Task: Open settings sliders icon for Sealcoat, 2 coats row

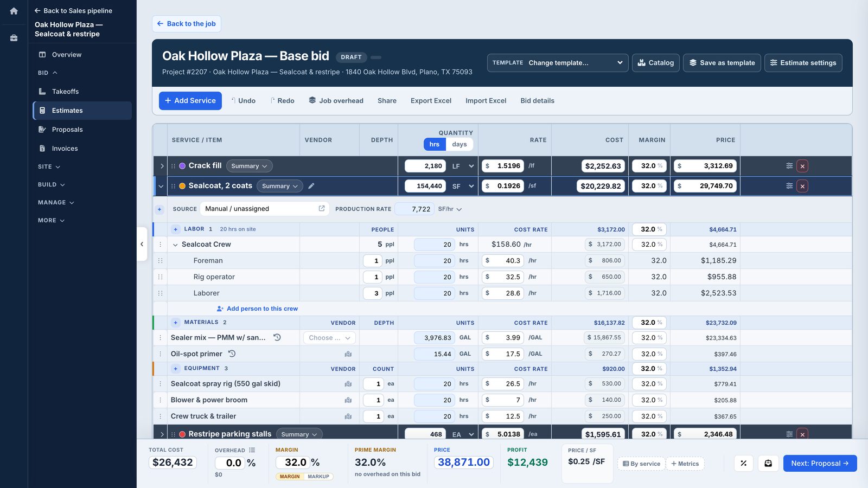Action: tap(789, 186)
